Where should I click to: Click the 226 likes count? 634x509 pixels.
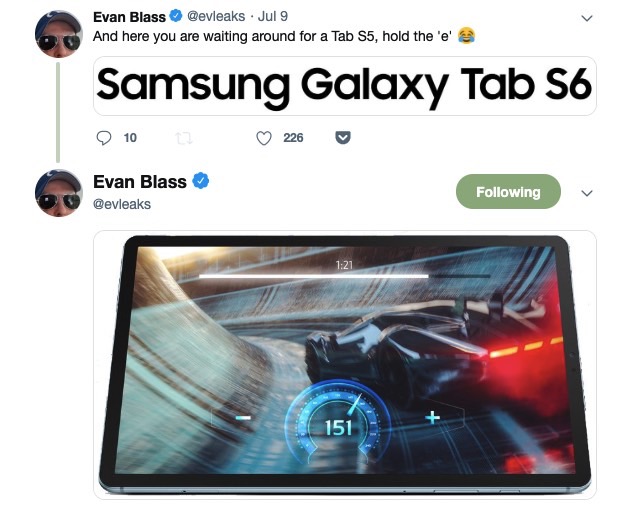[x=293, y=138]
